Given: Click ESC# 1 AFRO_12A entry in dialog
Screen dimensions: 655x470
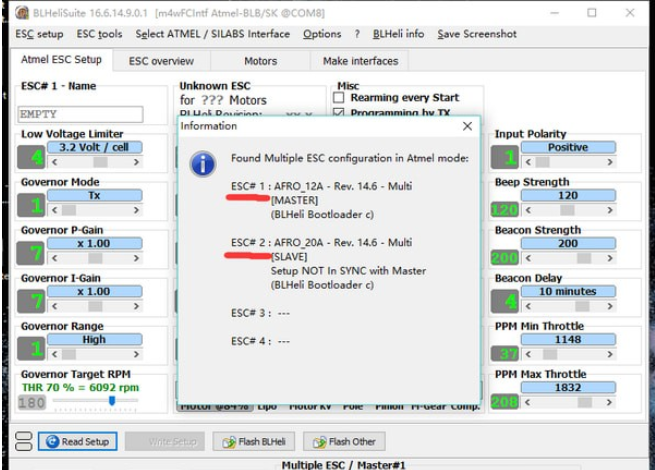Looking at the screenshot, I should pos(322,186).
